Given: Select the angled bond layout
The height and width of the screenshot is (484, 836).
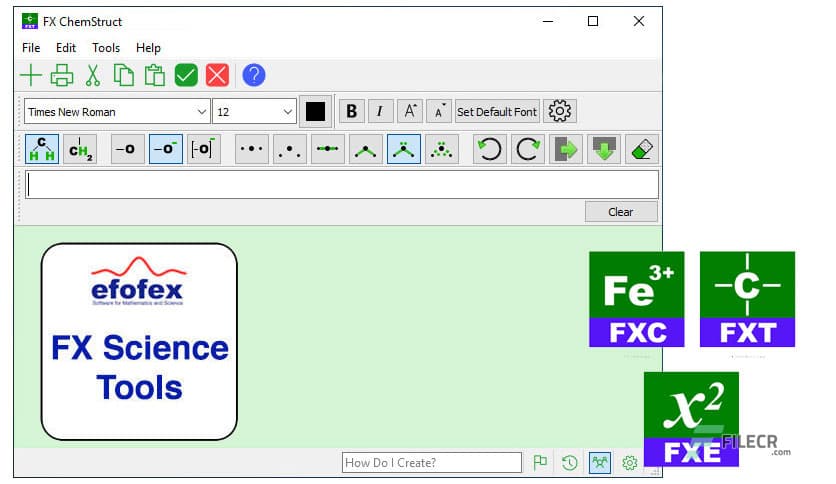Looking at the screenshot, I should 365,149.
